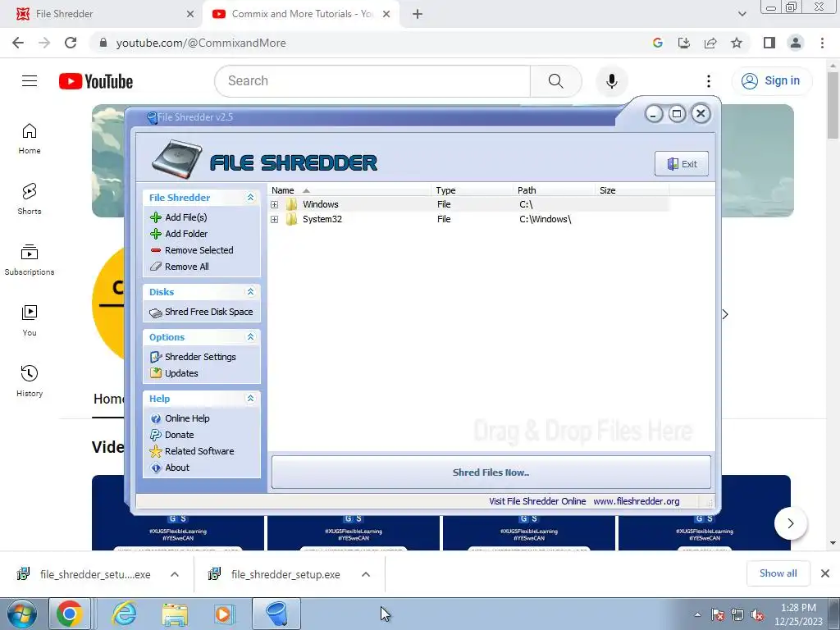Click the Windows Start button

(22, 614)
